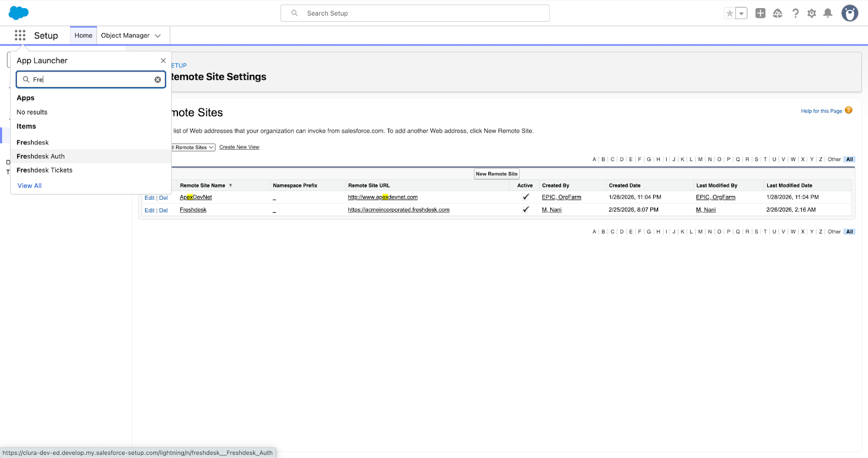This screenshot has height=458, width=868.
Task: Click Del for ApexDevNet row
Action: click(x=163, y=198)
